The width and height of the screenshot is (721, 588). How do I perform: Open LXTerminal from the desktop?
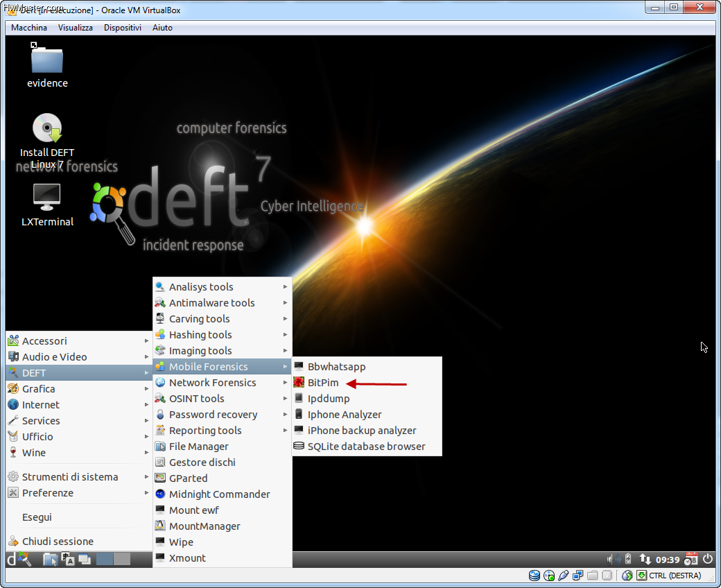click(47, 205)
